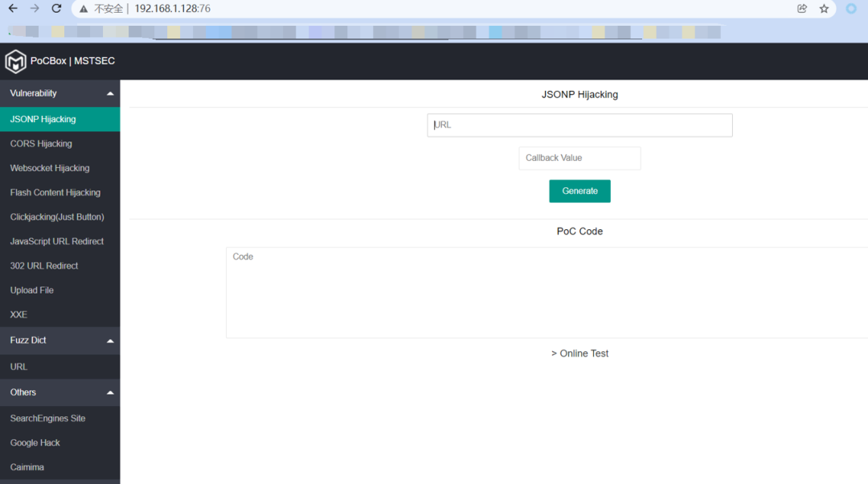868x484 pixels.
Task: Open the XXE page
Action: point(59,314)
